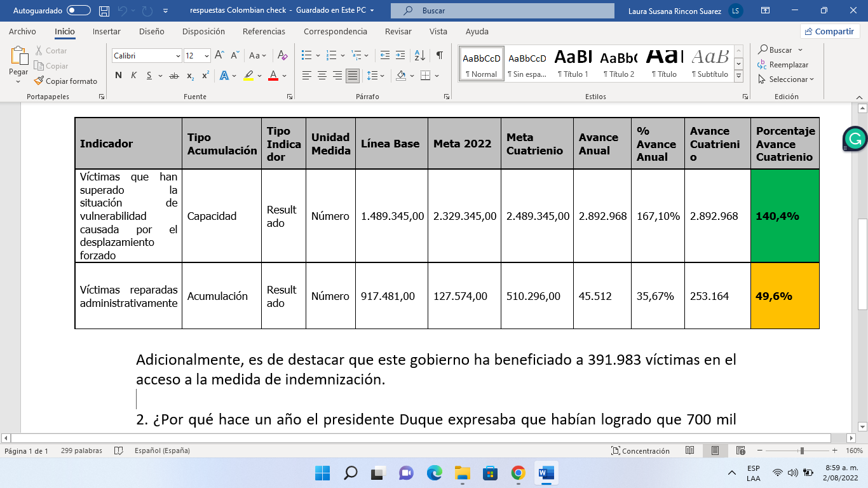868x488 pixels.
Task: Toggle underline formatting (S)
Action: [149, 75]
